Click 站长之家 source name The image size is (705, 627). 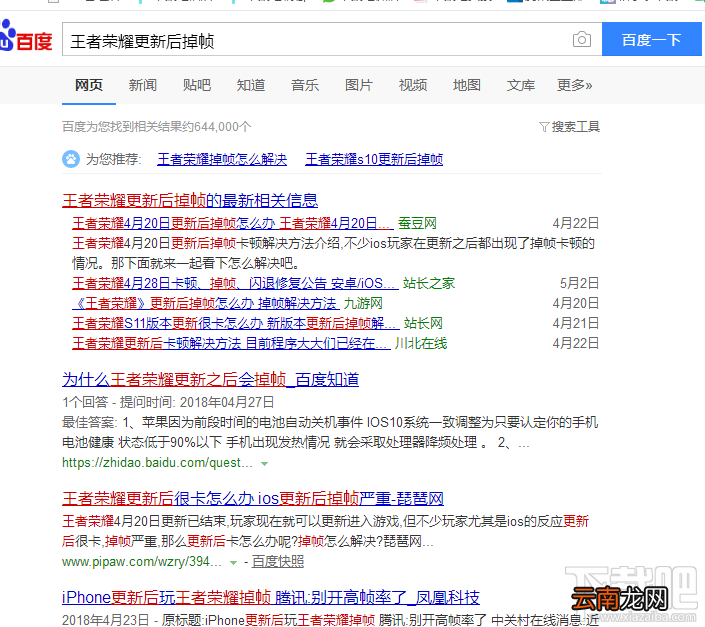coord(429,283)
